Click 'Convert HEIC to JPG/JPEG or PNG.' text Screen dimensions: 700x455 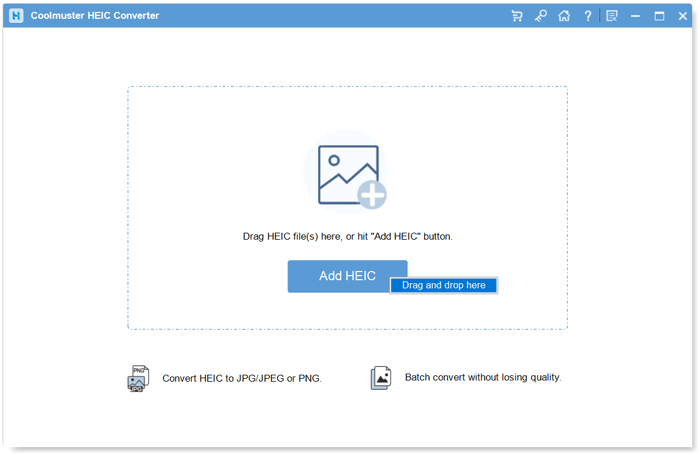pos(242,378)
